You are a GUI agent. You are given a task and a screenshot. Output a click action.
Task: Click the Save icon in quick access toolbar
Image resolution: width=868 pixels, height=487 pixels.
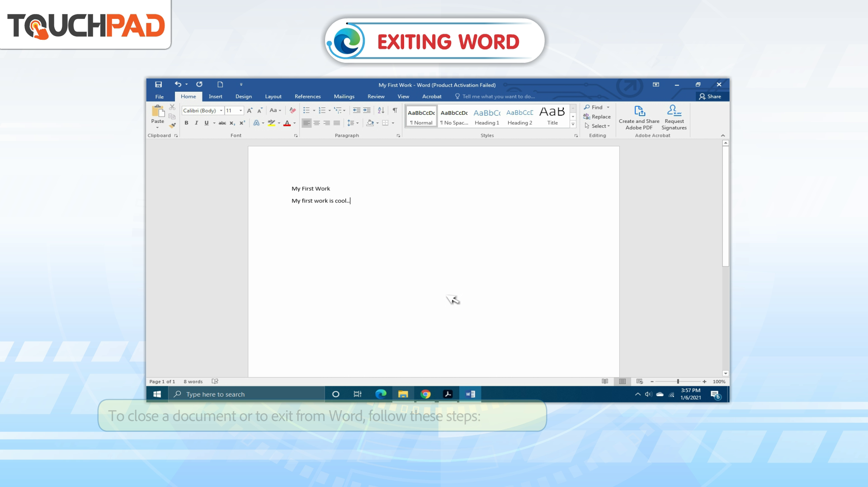158,84
